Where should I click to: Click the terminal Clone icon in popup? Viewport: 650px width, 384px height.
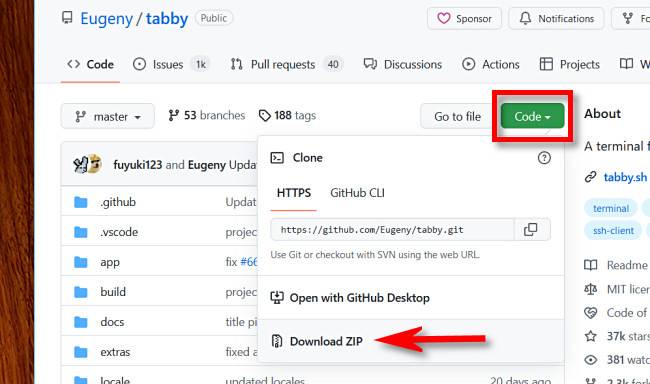277,158
